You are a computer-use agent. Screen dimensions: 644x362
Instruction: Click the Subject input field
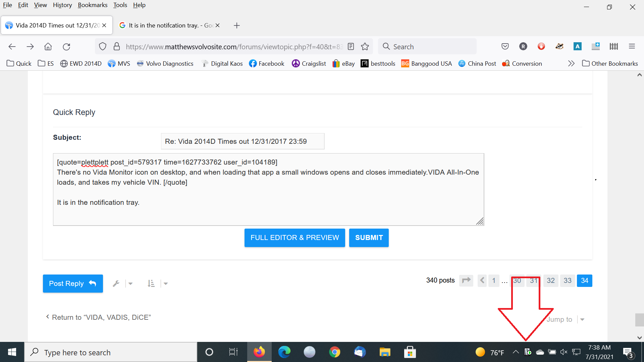[x=243, y=141]
